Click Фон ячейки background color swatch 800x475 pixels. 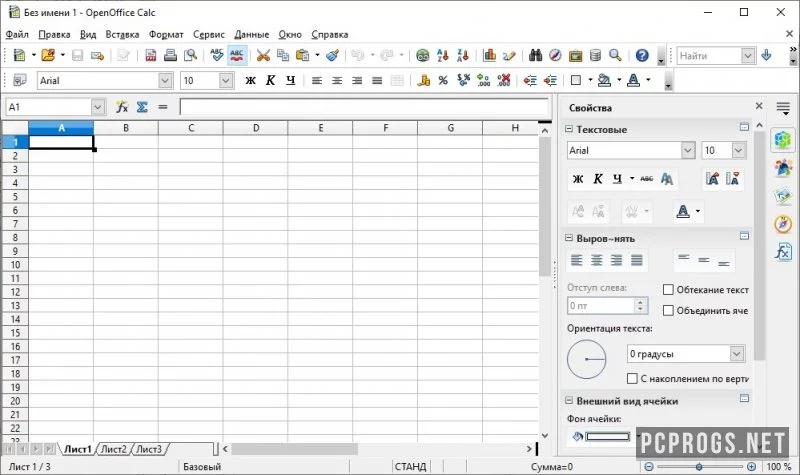pos(607,436)
